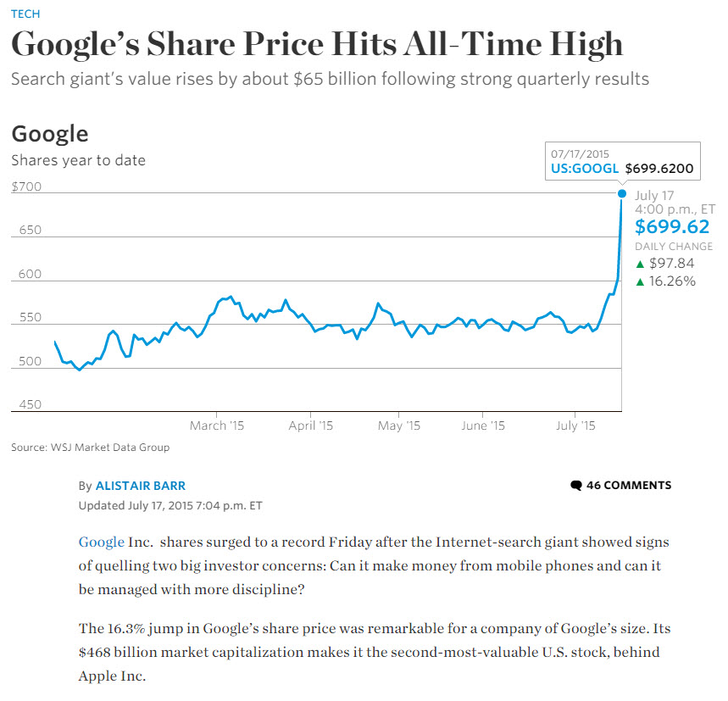Open author Alistair Barr's profile link
728x701 pixels.
140,486
